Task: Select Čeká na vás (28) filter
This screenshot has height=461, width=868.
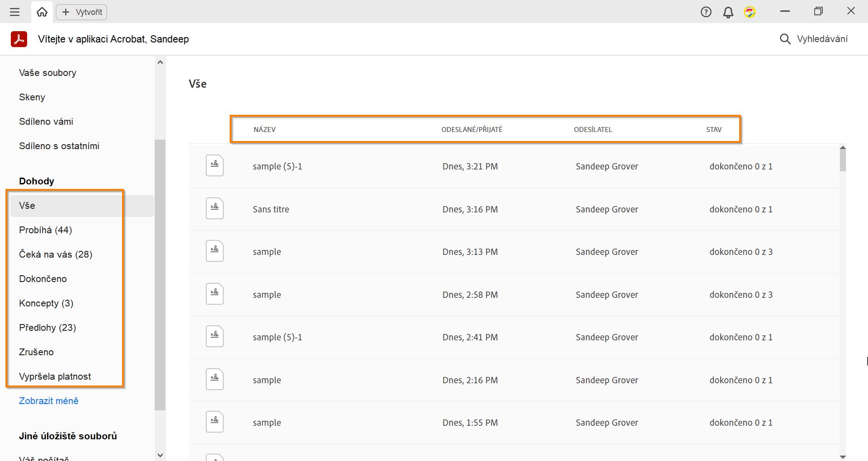Action: [x=56, y=254]
